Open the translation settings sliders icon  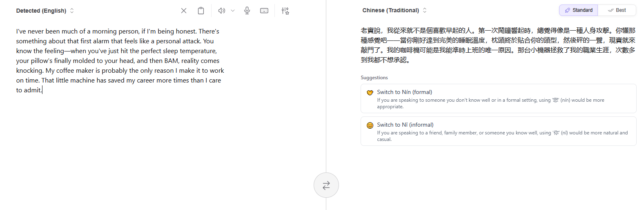pos(285,11)
